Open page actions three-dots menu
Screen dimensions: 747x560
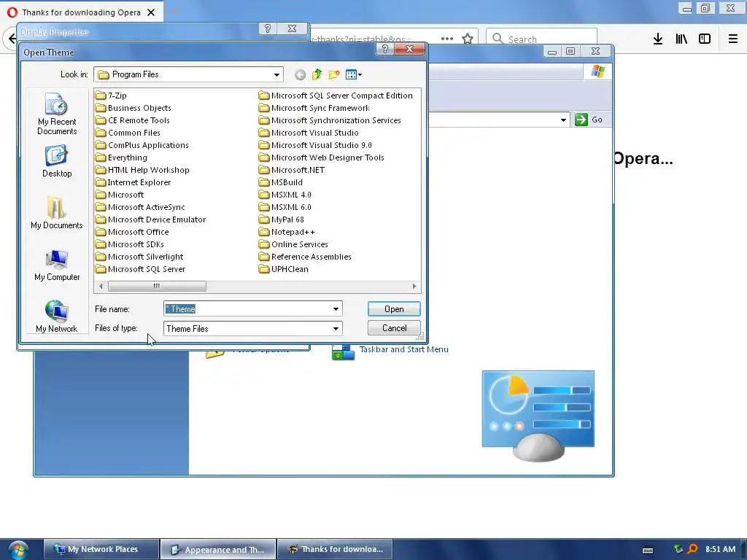447,39
